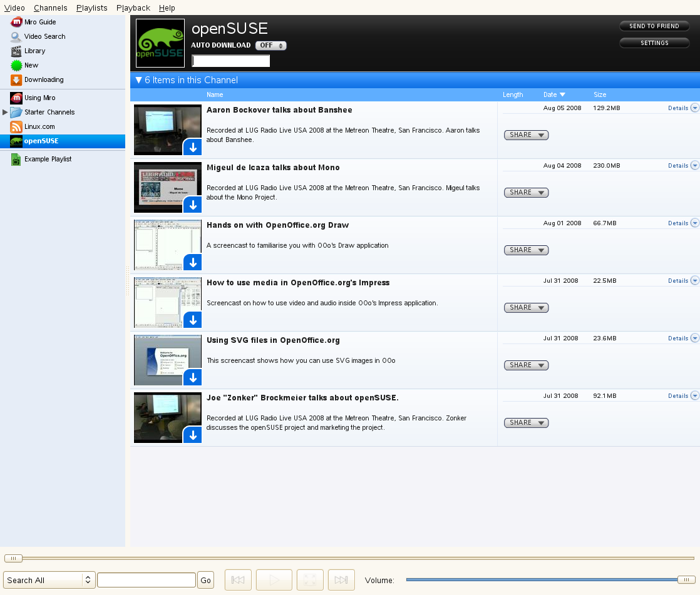The image size is (700, 595).
Task: Download the OpenOffice.org Impress media video
Action: pyautogui.click(x=192, y=320)
